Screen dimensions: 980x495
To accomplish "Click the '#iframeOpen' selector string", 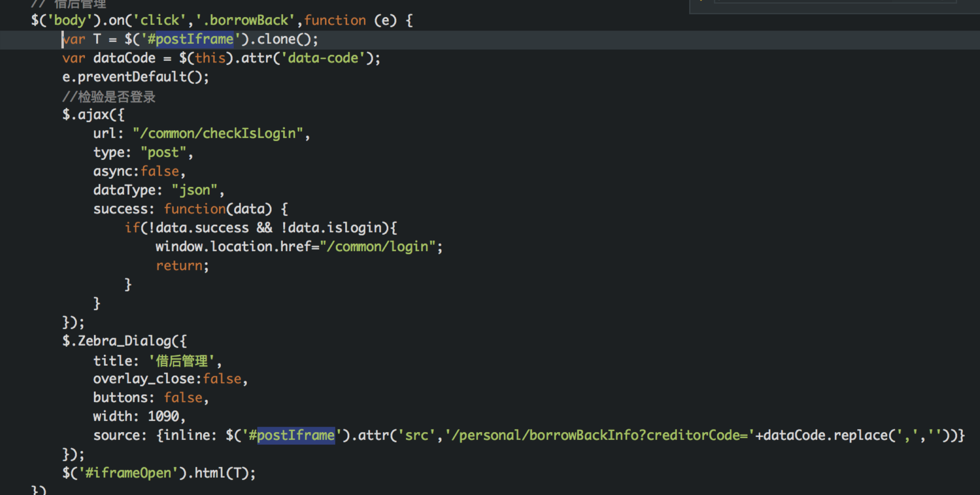I will (x=128, y=473).
